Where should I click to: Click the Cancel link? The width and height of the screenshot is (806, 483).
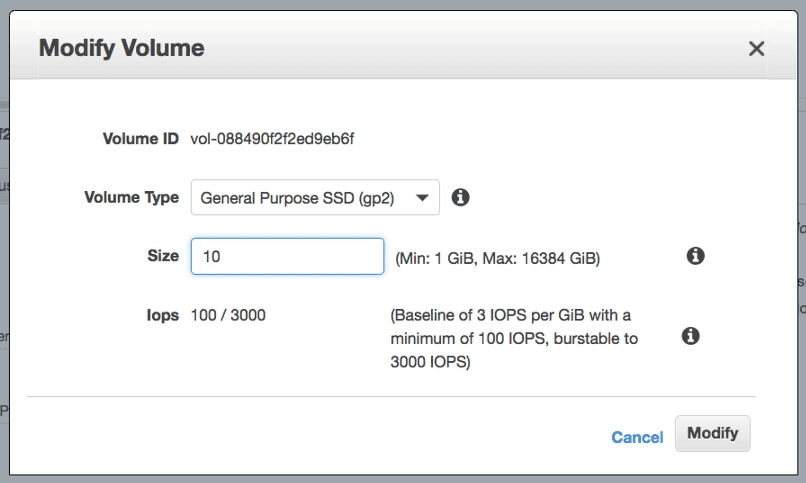(x=637, y=437)
